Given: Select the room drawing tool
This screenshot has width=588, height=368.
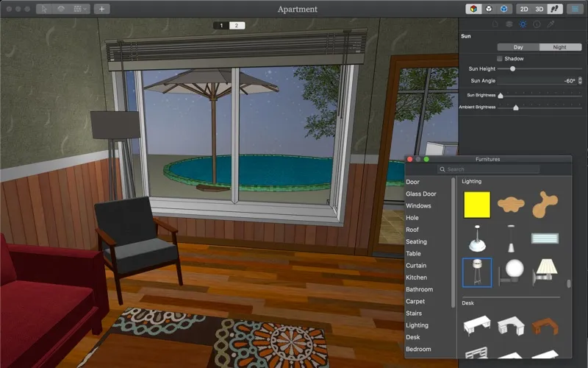Looking at the screenshot, I should tap(61, 9).
